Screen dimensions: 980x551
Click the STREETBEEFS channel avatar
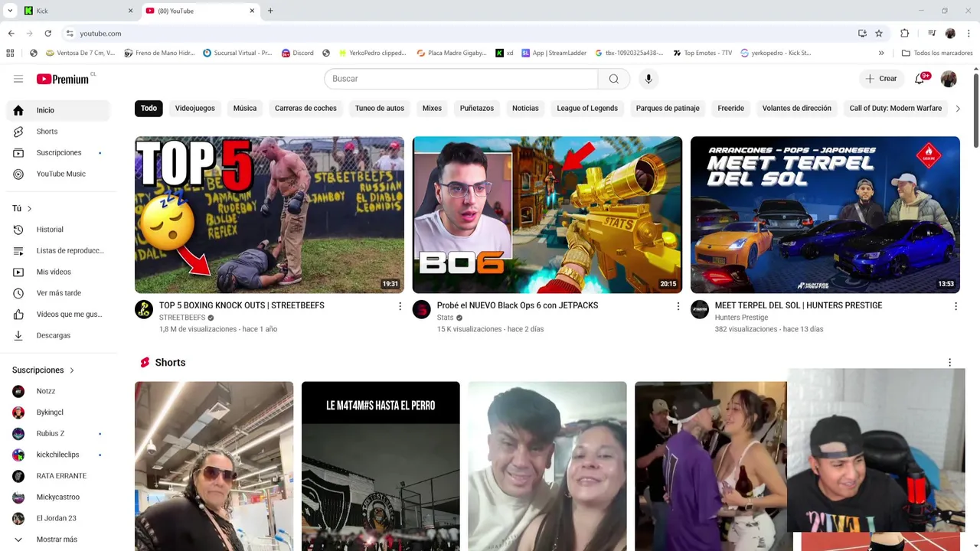pyautogui.click(x=144, y=309)
